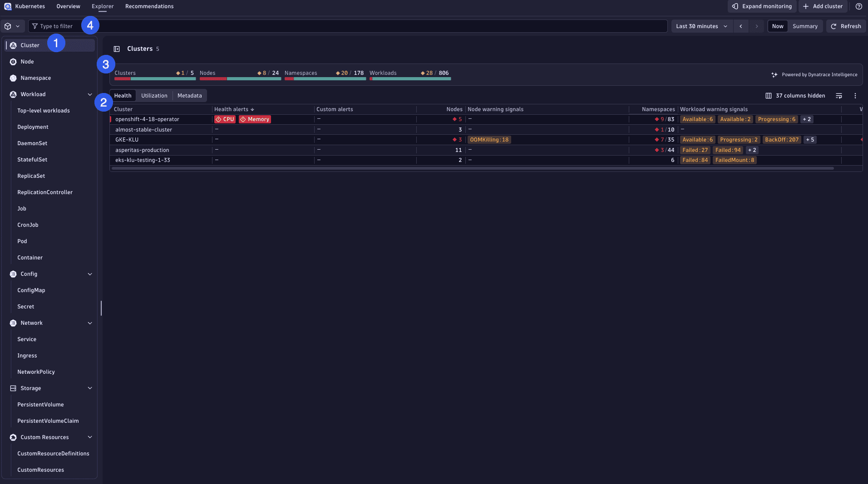Click the Add cluster button

point(823,6)
